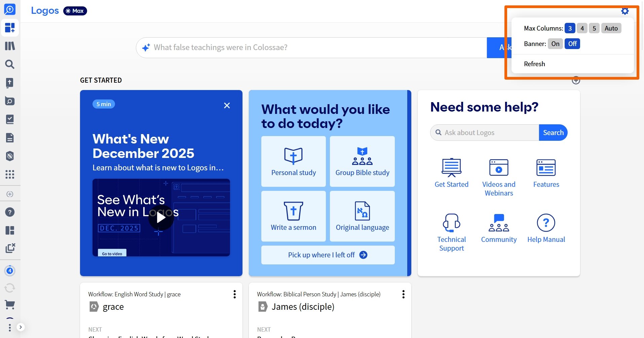Click the Max plan badge
644x338 pixels.
[75, 11]
